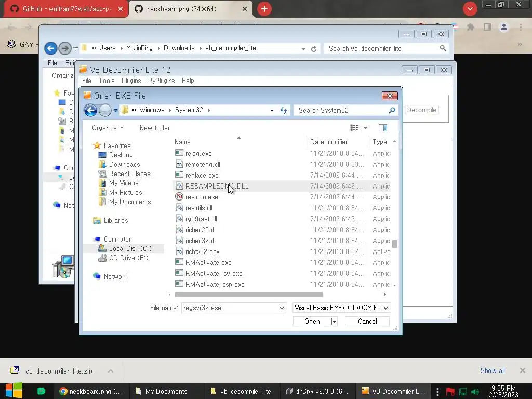Click the red new tab plus button
The image size is (532, 399).
pos(264,9)
